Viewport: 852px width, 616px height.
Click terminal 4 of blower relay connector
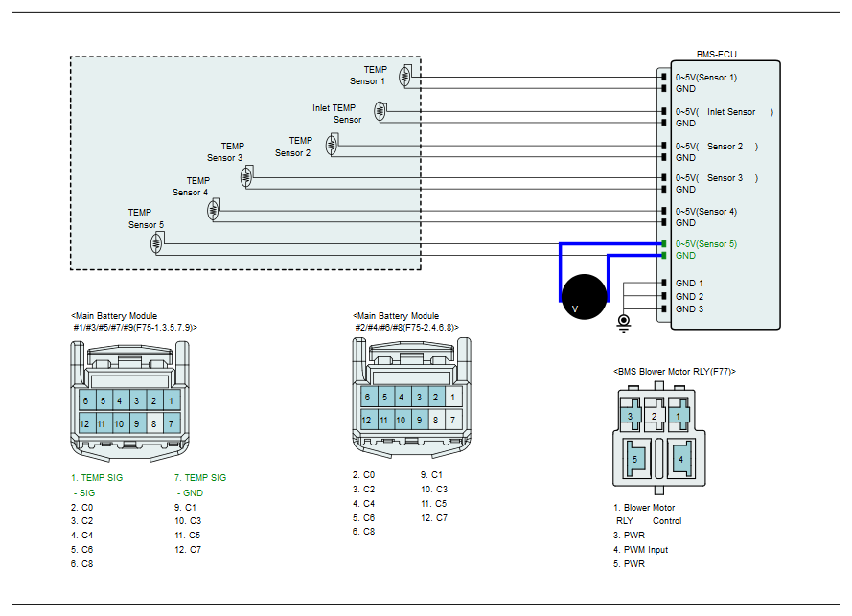coord(681,459)
